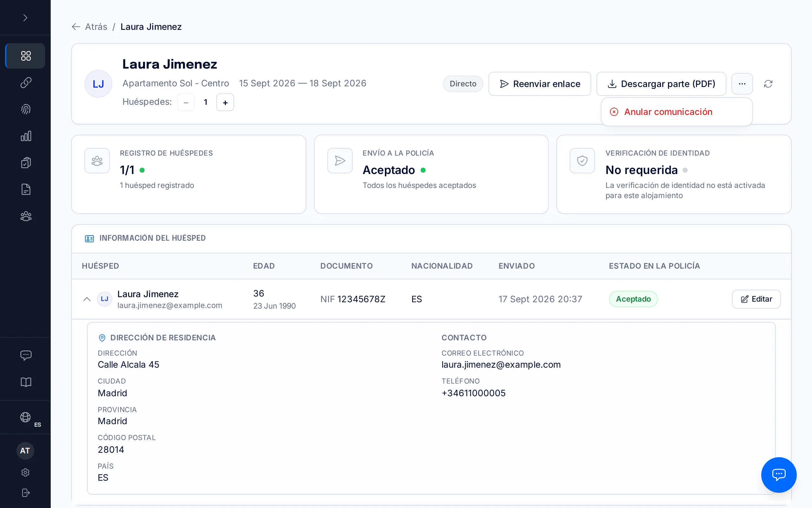
Task: Click the 17 Sept 2026 20:37 sent time
Action: tap(540, 299)
